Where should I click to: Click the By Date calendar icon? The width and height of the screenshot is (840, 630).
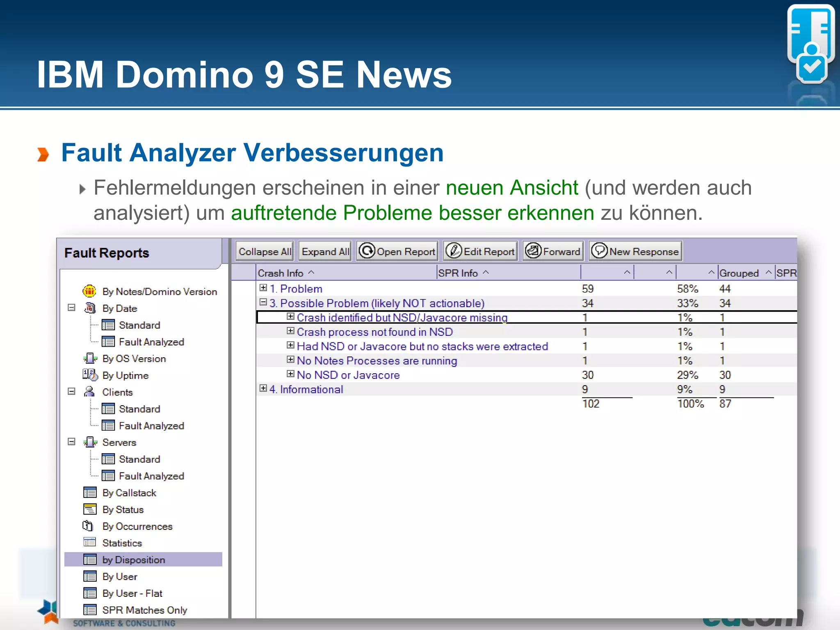[90, 308]
